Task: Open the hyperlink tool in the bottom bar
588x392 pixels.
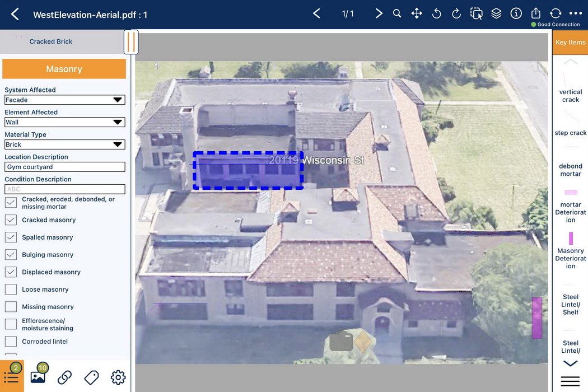Action: pos(64,377)
